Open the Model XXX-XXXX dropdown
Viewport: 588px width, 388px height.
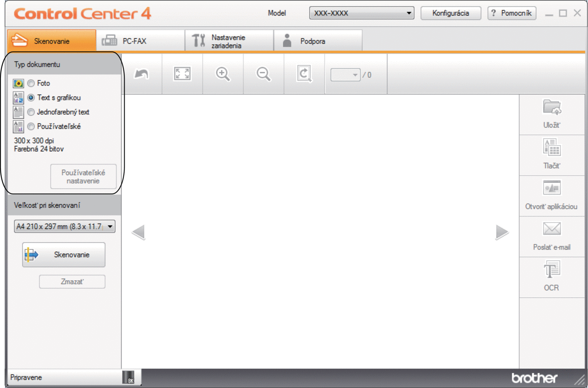[362, 13]
